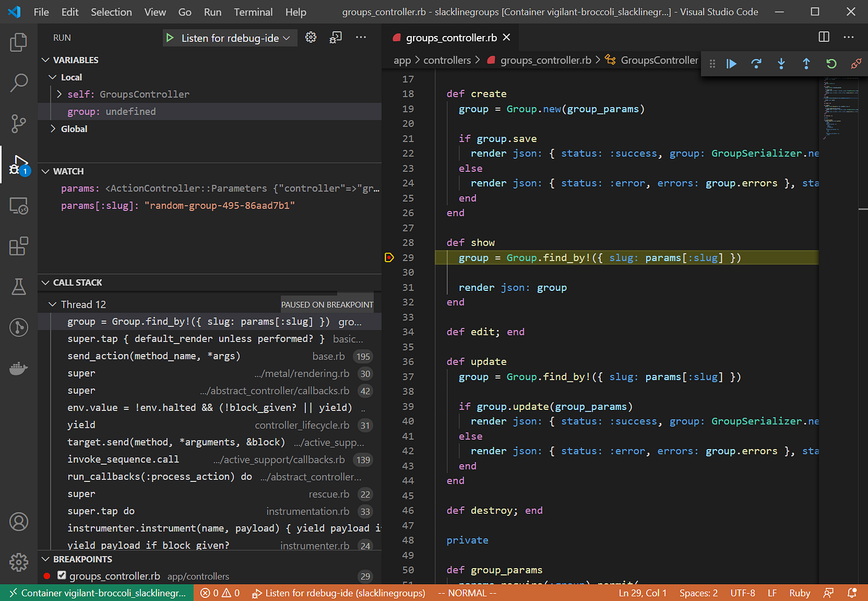Image resolution: width=868 pixels, height=601 pixels.
Task: Step Out of the current frame
Action: pos(806,63)
